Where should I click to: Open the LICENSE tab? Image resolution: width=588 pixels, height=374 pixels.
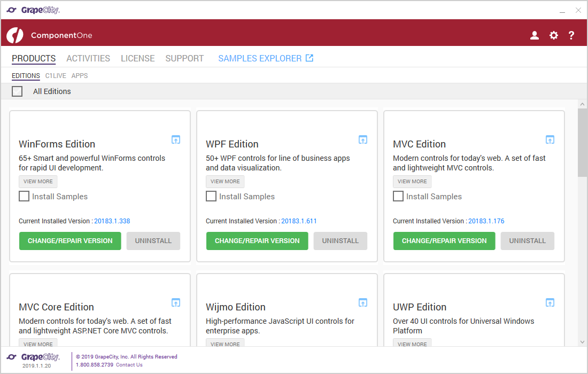coord(137,58)
